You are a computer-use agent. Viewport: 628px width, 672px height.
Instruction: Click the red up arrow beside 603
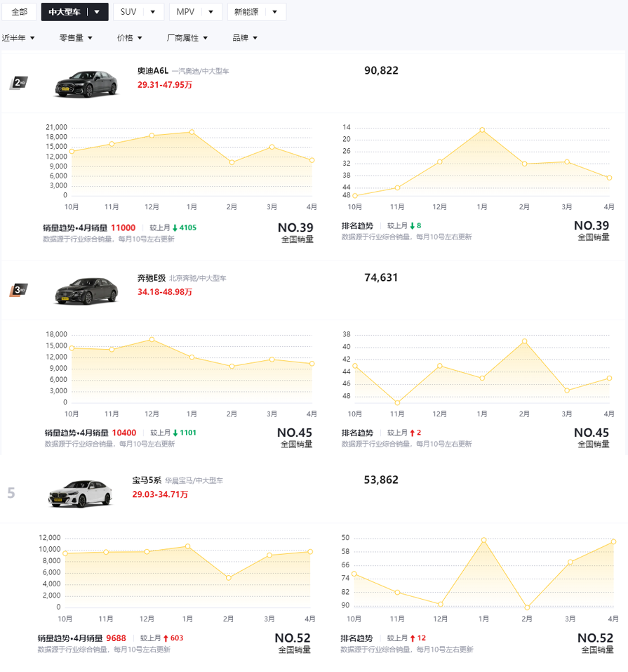pos(166,638)
